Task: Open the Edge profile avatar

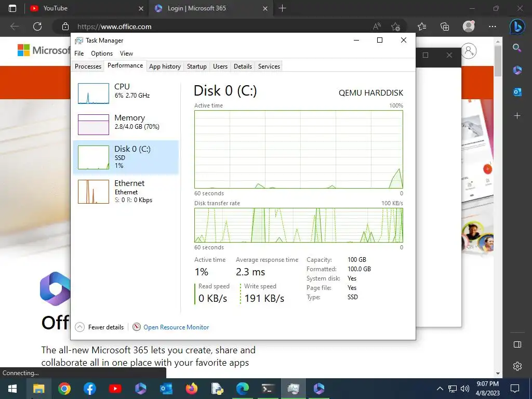Action: tap(469, 26)
